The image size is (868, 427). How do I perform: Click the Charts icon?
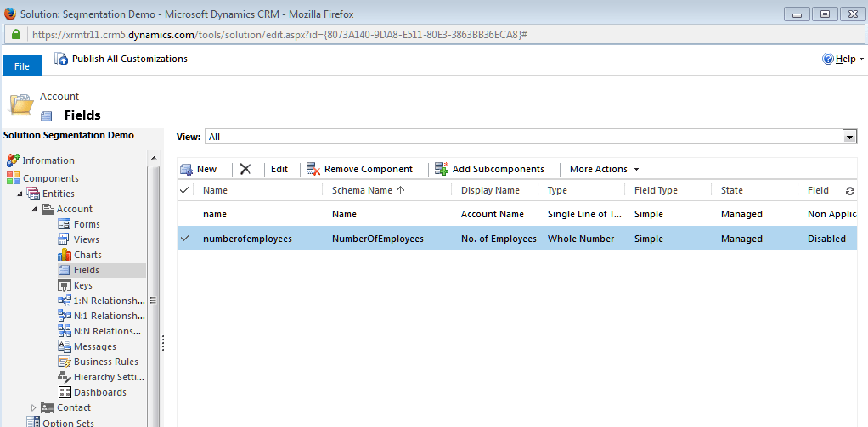point(65,255)
